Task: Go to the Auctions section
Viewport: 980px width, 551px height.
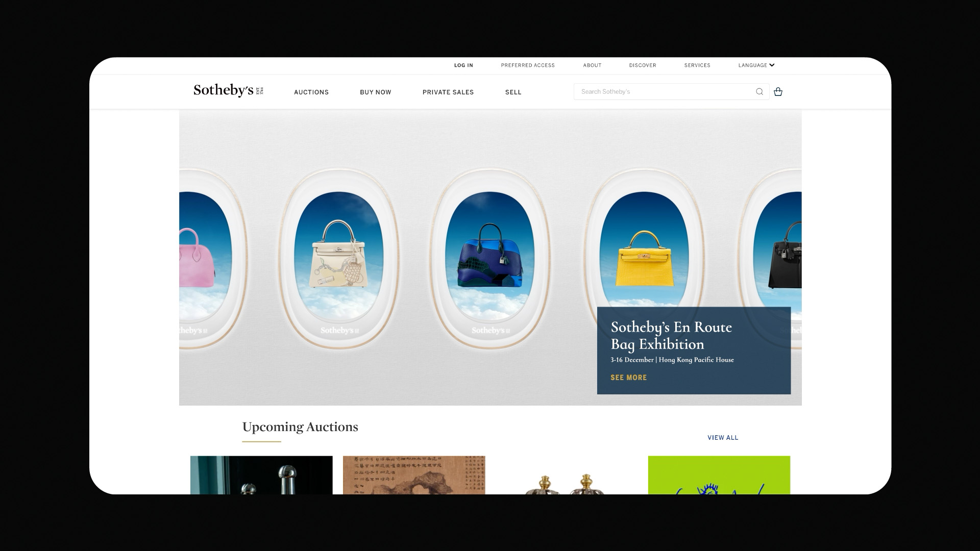Action: (311, 92)
